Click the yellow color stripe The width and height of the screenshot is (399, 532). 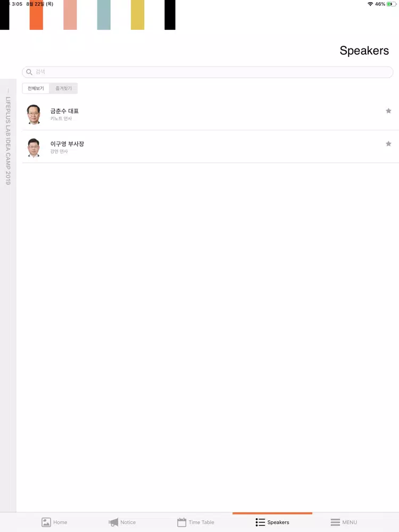tap(137, 15)
